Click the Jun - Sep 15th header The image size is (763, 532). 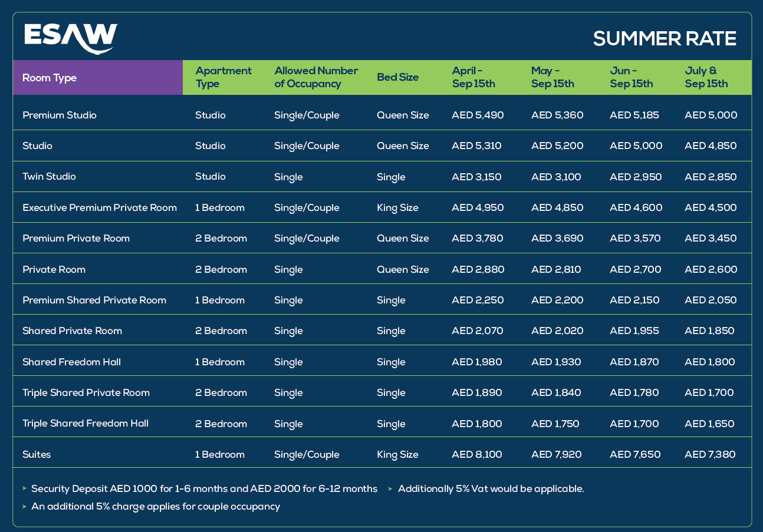632,77
